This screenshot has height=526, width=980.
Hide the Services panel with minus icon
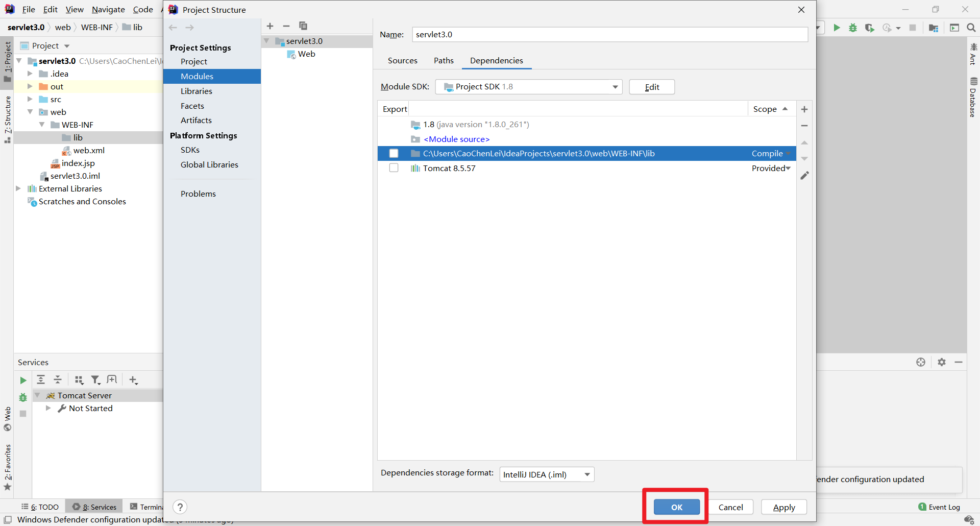[x=959, y=362]
